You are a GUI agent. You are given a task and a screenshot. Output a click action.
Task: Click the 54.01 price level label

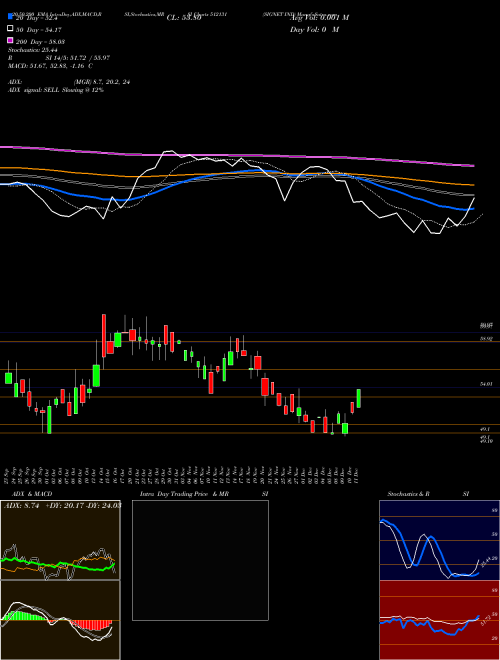(486, 383)
